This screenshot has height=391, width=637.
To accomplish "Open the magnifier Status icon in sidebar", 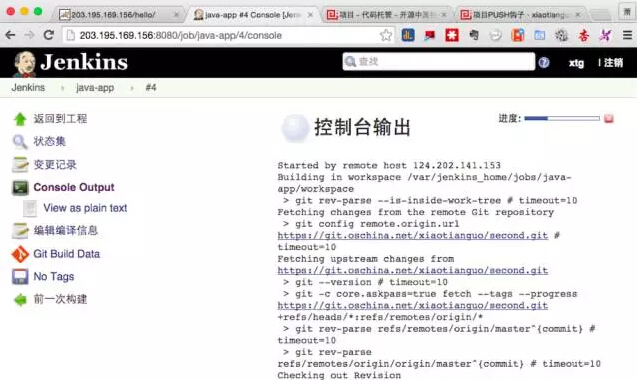I will [20, 141].
